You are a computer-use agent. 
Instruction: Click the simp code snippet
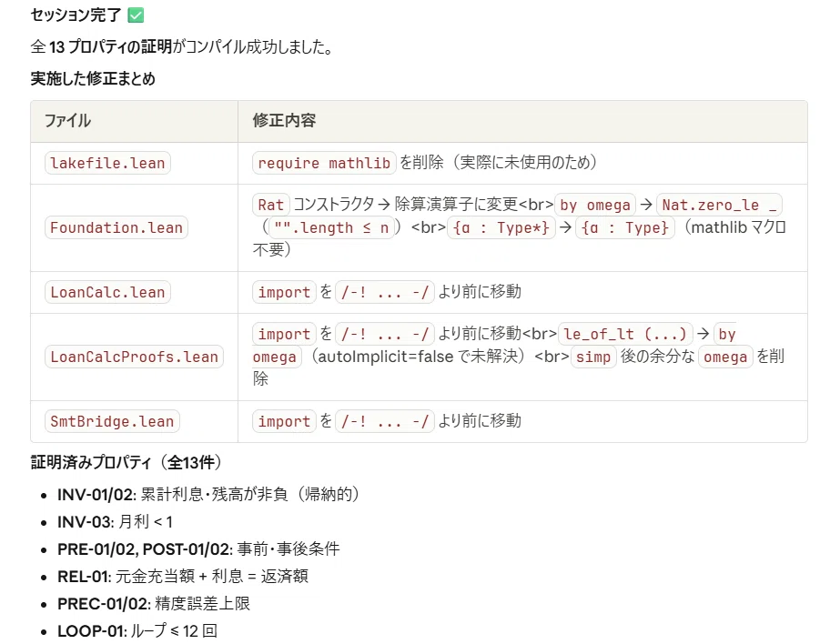tap(593, 357)
